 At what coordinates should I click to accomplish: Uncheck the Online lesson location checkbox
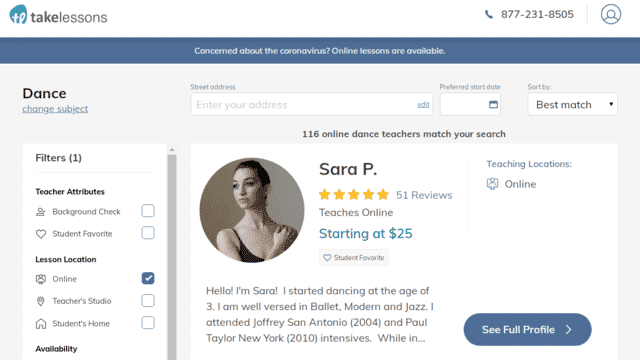[148, 278]
